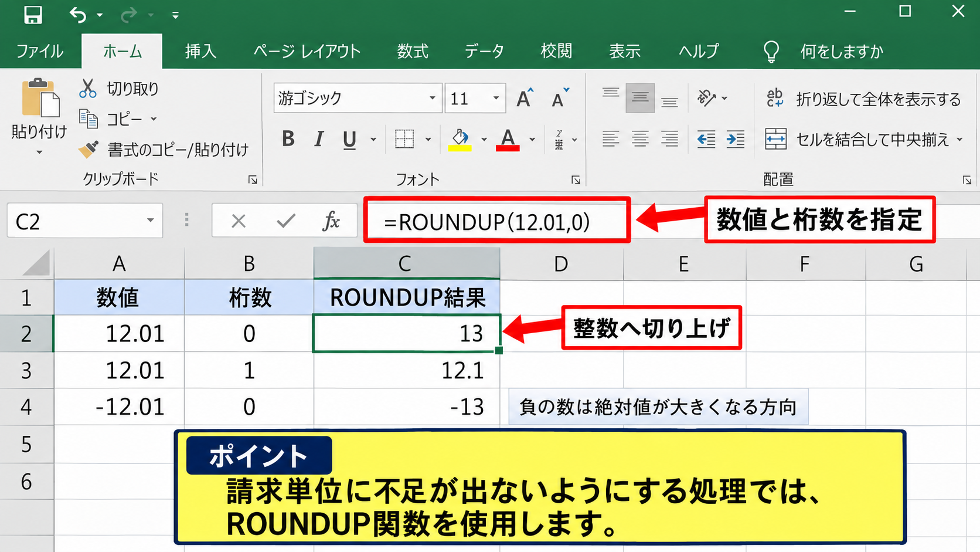Toggle Underline formatting
Screen dimensions: 980x552
pos(349,140)
